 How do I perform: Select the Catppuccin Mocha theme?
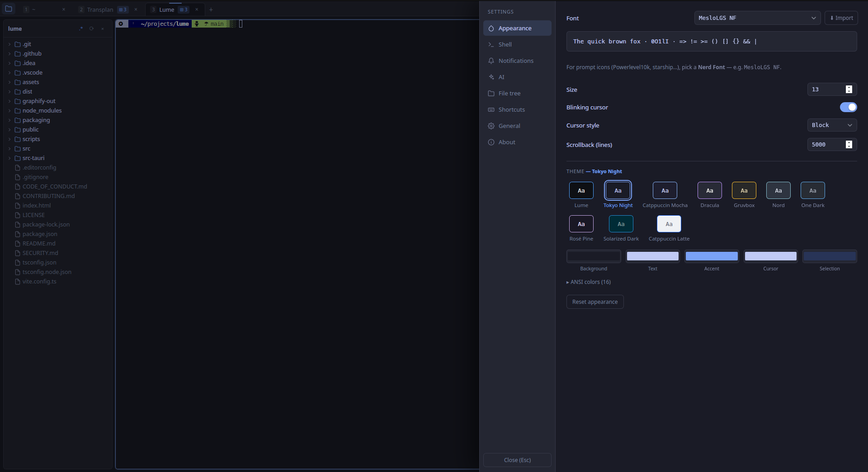tap(665, 190)
